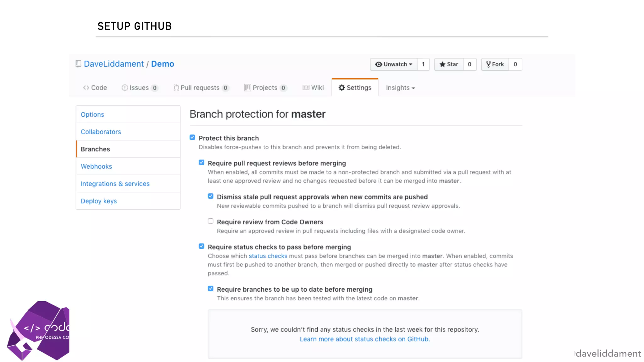The height and width of the screenshot is (362, 644).
Task: Open Options in settings sidebar
Action: pyautogui.click(x=128, y=114)
